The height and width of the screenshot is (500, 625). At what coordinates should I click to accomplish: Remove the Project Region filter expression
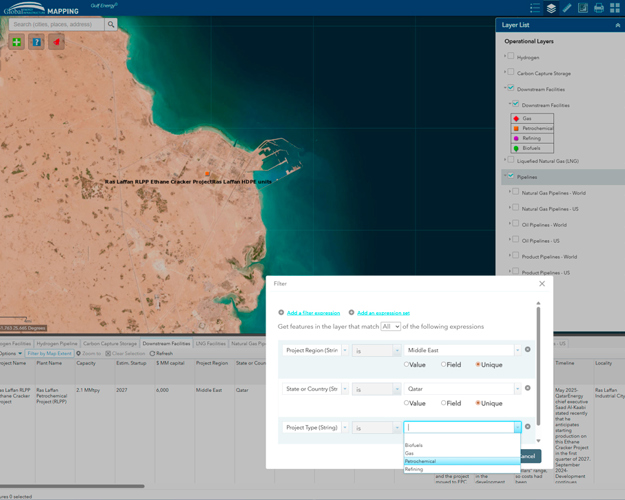tap(527, 349)
